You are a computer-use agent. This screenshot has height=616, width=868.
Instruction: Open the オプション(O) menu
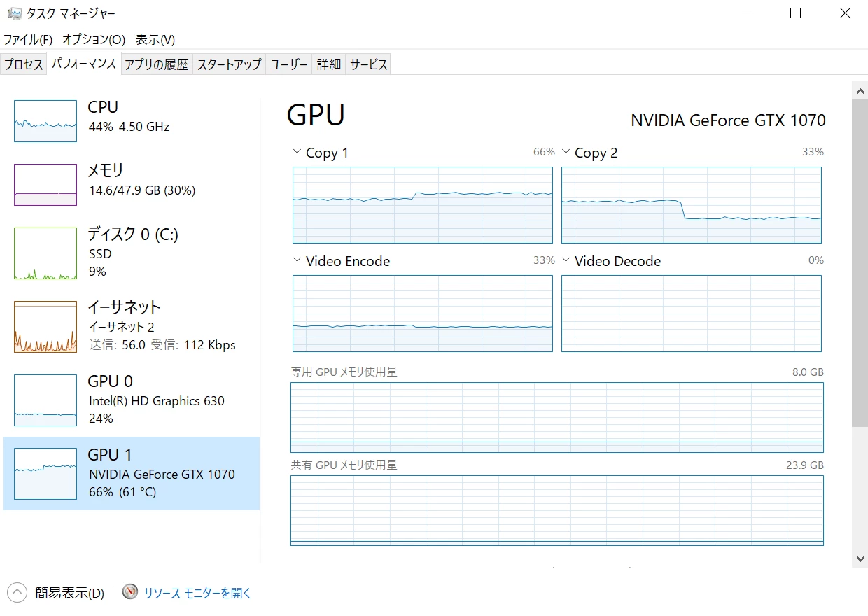pos(94,39)
